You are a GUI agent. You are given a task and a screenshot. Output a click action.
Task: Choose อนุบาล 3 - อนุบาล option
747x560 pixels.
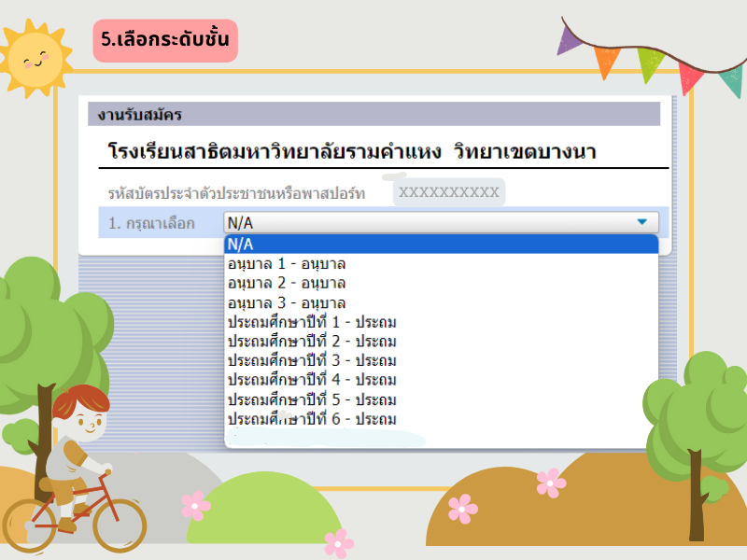pos(441,302)
